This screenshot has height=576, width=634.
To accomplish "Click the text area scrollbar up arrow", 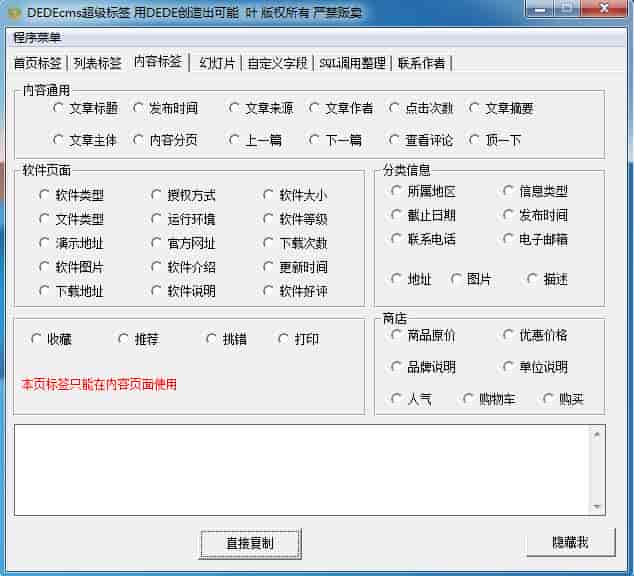I will tap(597, 434).
